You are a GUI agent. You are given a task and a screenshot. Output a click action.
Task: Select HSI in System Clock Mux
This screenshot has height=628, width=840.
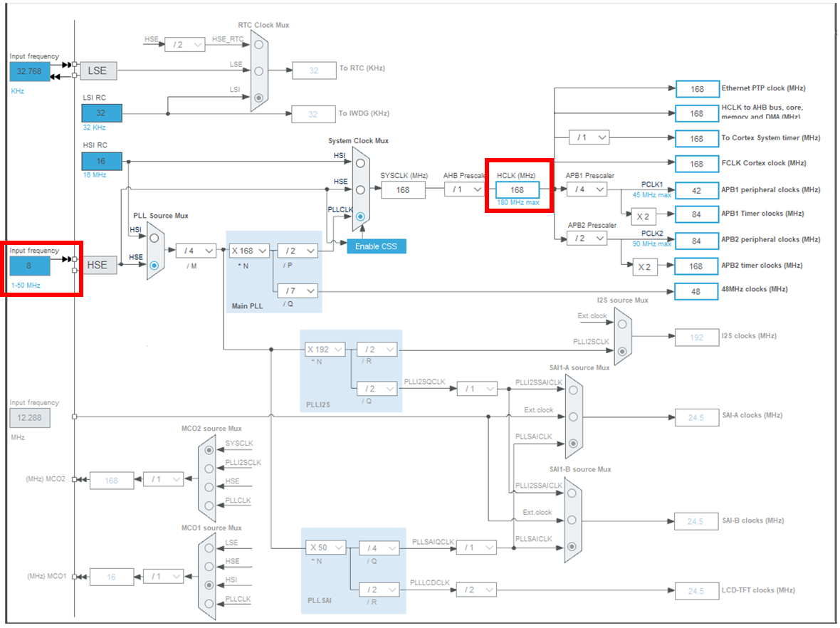360,163
